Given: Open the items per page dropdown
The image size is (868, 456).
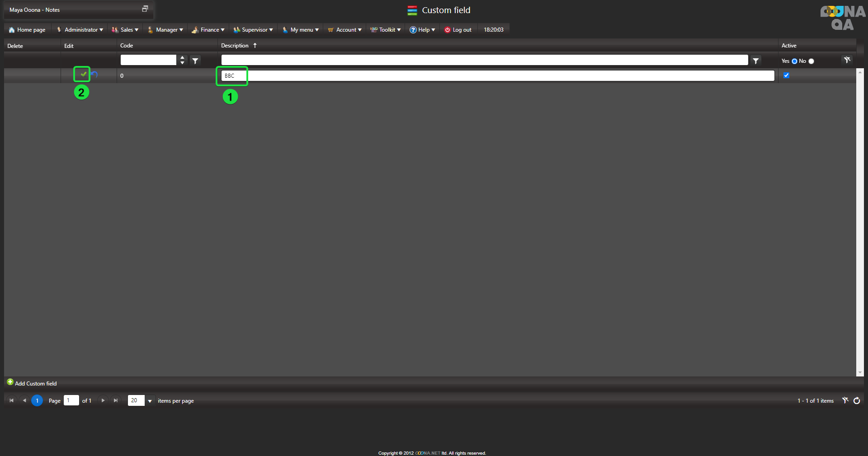Looking at the screenshot, I should (x=150, y=401).
